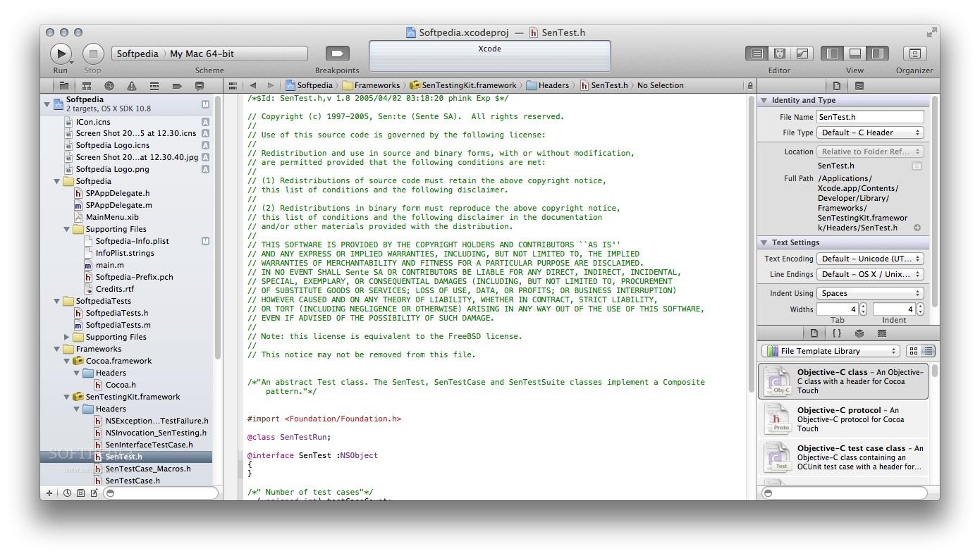The image size is (980, 556).
Task: Open the Search navigator magnifier icon
Action: click(x=109, y=86)
